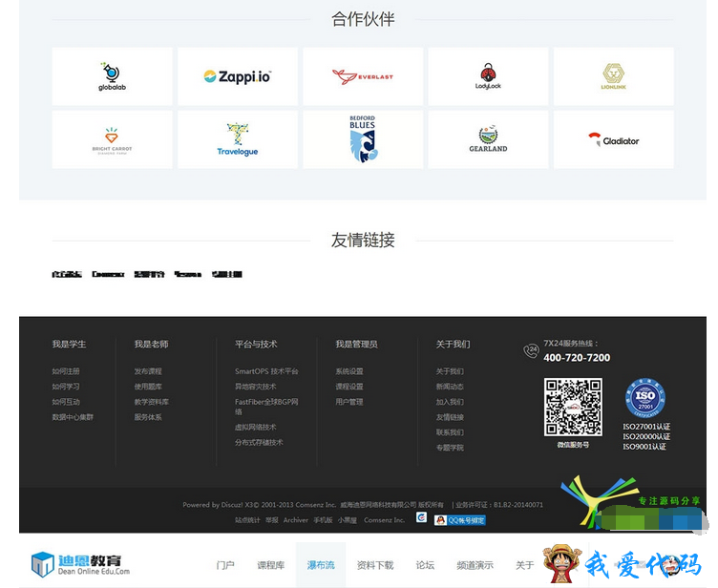The image size is (718, 588).
Task: Open the 关于我们 link below the heading
Action: click(450, 371)
